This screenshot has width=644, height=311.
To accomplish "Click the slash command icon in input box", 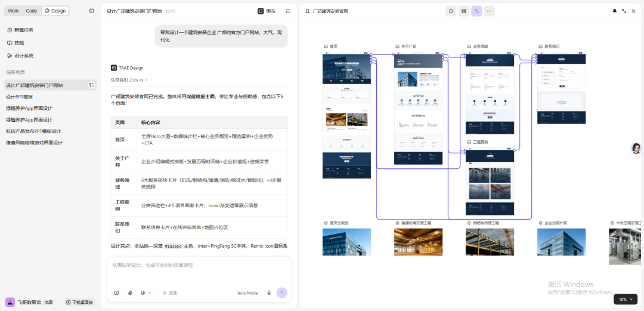I will [x=117, y=293].
